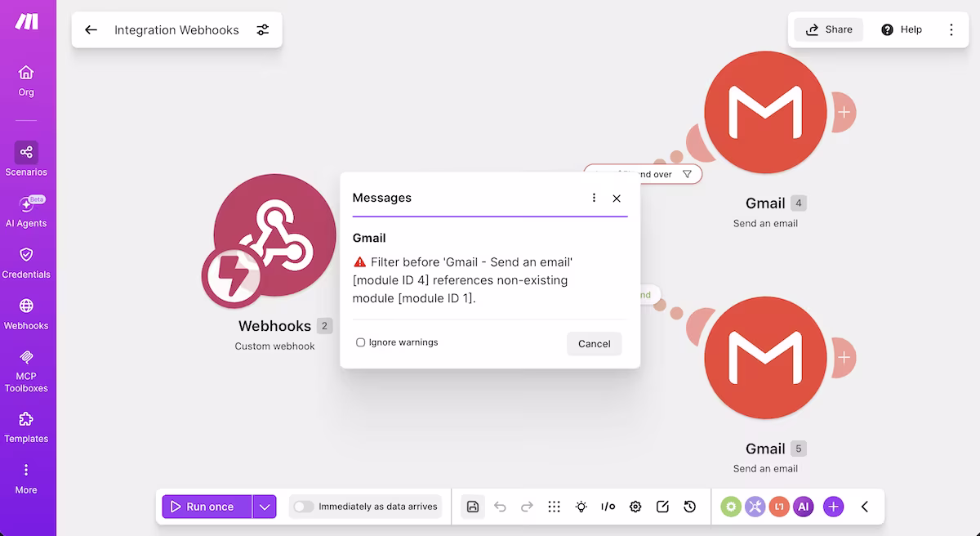980x536 pixels.
Task: Add a module after Gmail 4
Action: pyautogui.click(x=844, y=112)
